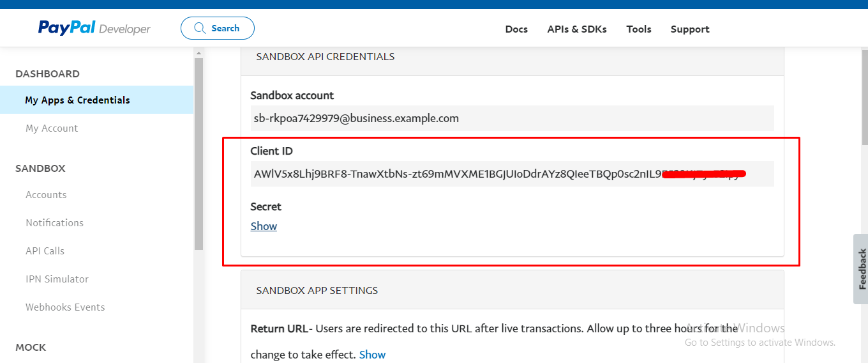Click the PayPal Developer logo

[94, 28]
